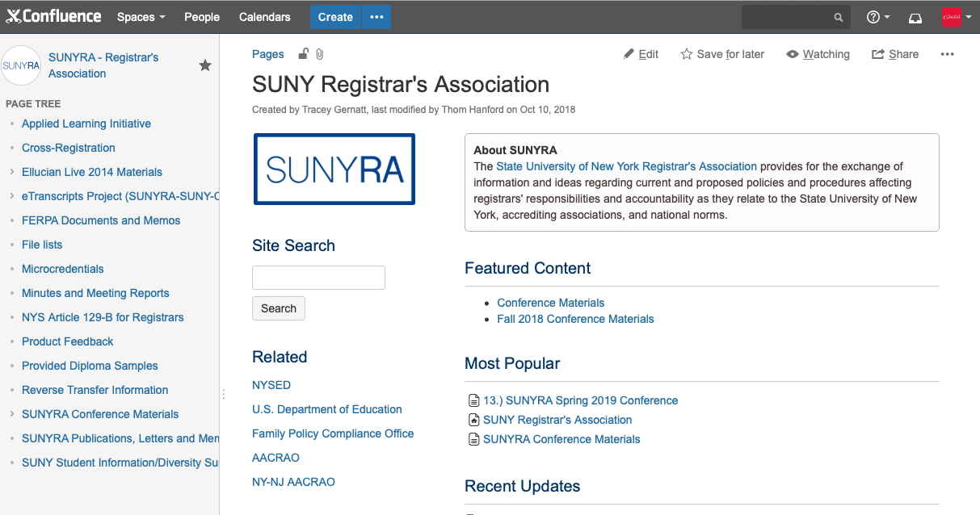Expand SUNYRA Conference Materials tree node

tap(12, 414)
